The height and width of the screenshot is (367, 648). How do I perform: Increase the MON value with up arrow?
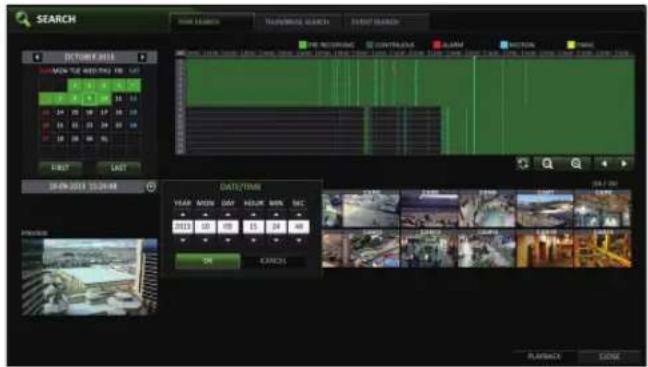coord(205,215)
